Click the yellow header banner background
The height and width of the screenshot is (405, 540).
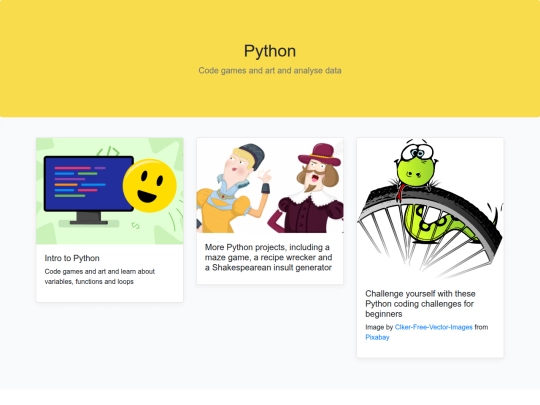point(270,59)
